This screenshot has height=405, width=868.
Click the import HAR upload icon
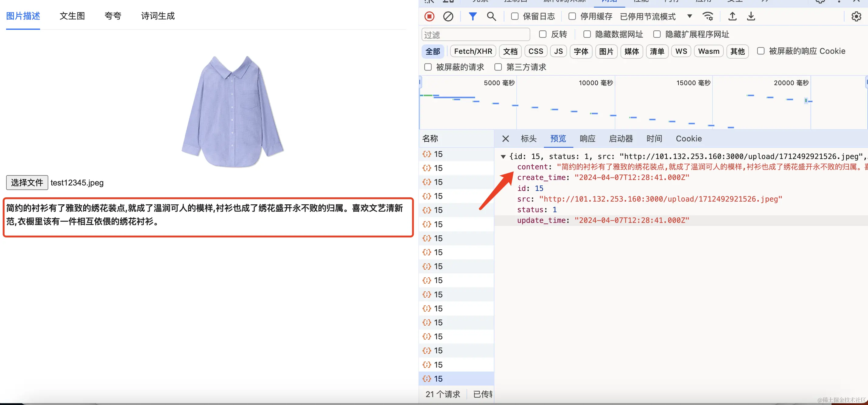point(732,16)
